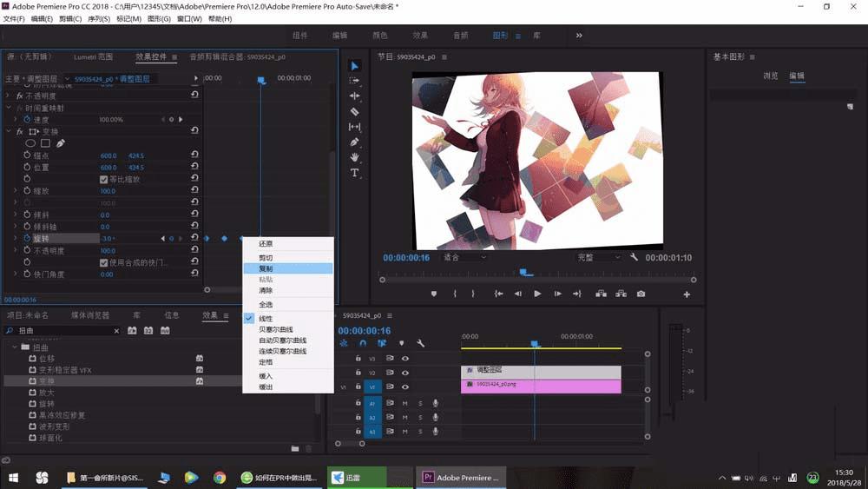This screenshot has height=489, width=868.
Task: Open timeline wrench display settings
Action: coord(420,344)
